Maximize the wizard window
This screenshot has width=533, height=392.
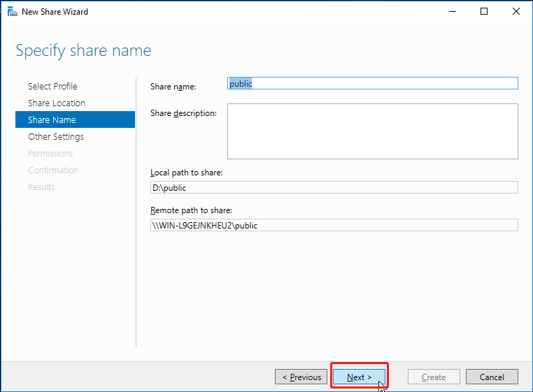point(483,11)
